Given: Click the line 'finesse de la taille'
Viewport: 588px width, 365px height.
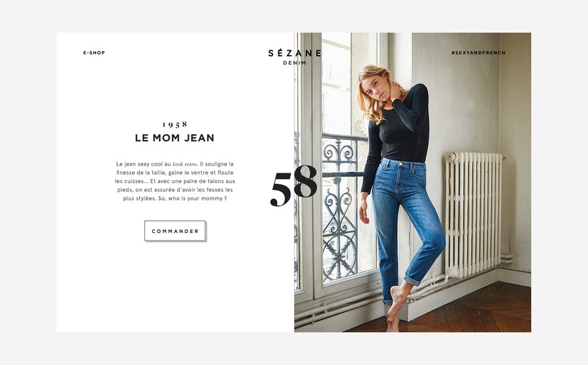Looking at the screenshot, I should pos(140,173).
